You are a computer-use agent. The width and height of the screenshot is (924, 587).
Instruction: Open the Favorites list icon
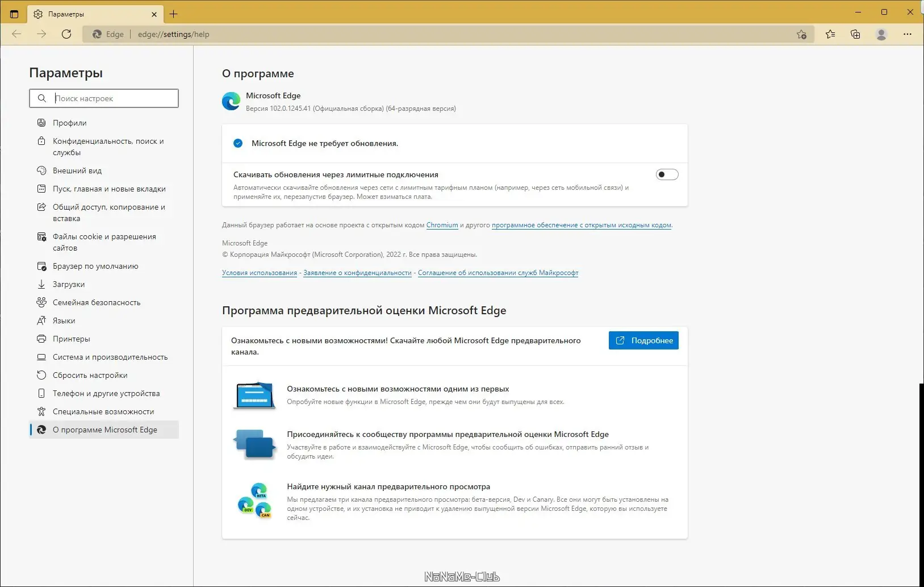[830, 34]
